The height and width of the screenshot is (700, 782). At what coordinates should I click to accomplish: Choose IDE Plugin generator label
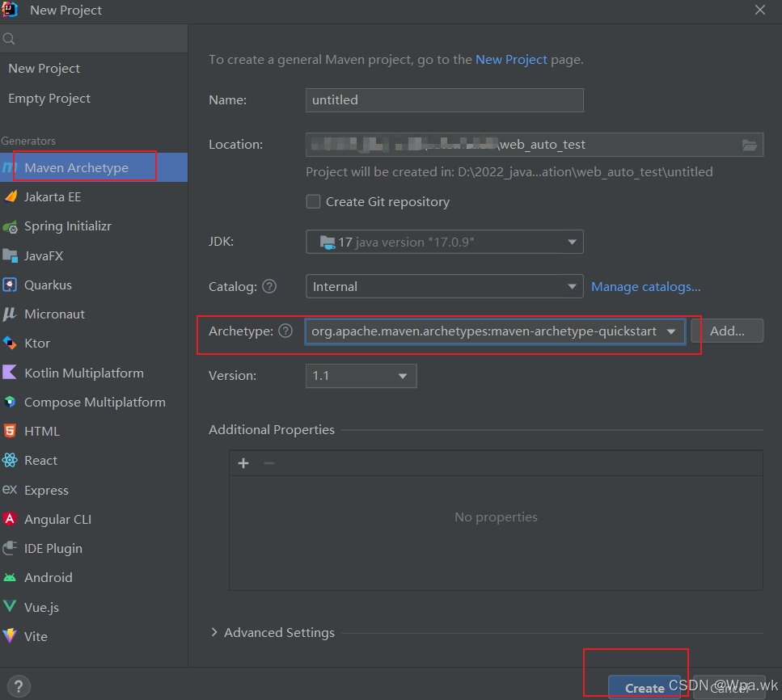53,548
